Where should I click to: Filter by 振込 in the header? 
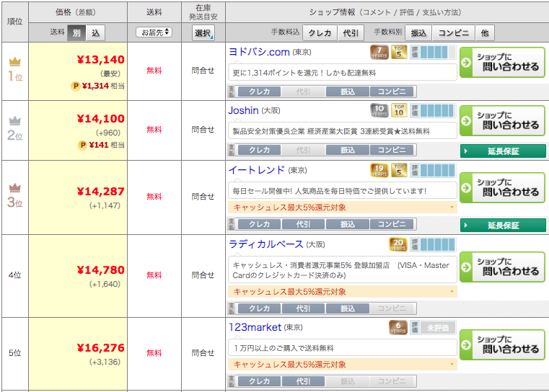(418, 33)
